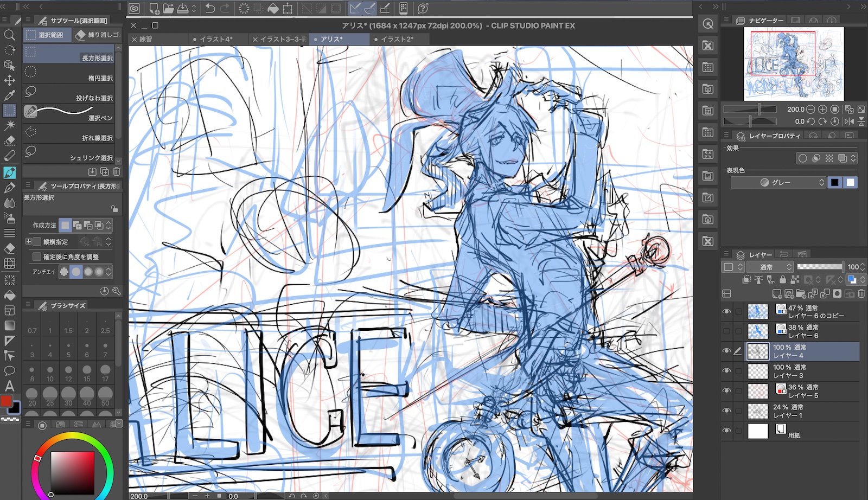Select the Fill bucket tool in the toolbar

pyautogui.click(x=9, y=296)
